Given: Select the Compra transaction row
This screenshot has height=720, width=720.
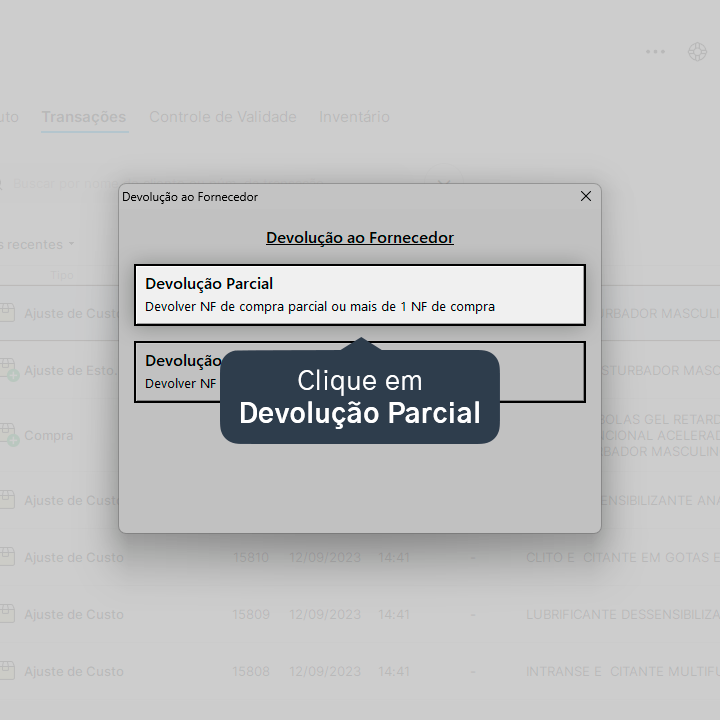Looking at the screenshot, I should (360, 435).
